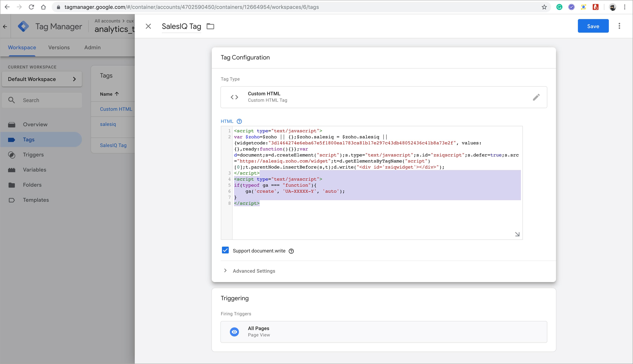Open the blue checkmark extension icon

[571, 7]
